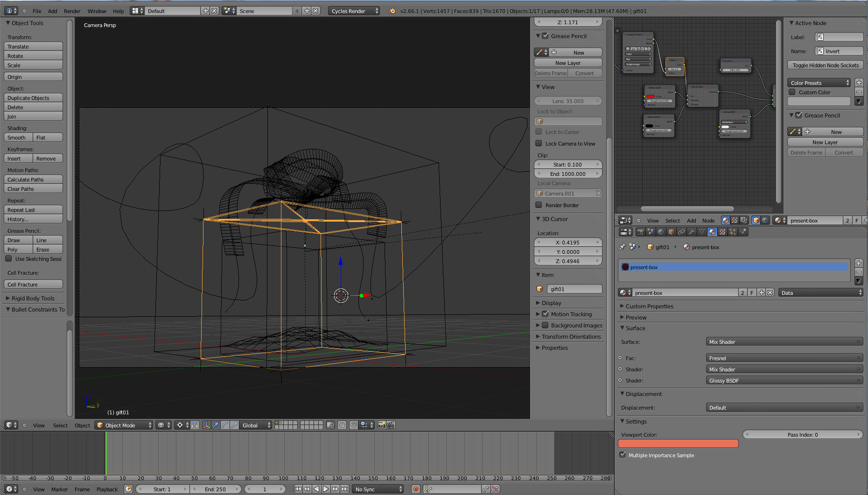
Task: Open the Physics properties tab
Action: pyautogui.click(x=743, y=232)
